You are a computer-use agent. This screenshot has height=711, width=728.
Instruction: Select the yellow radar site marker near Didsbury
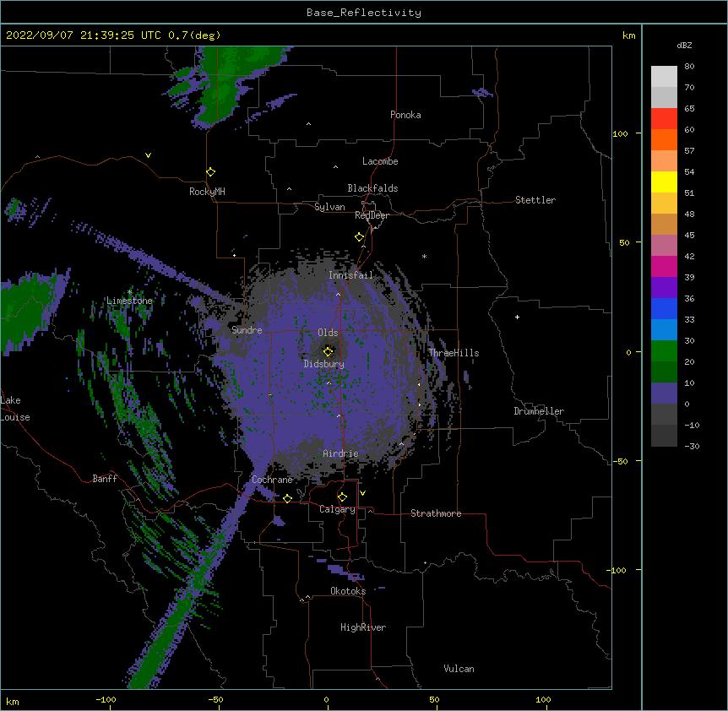click(329, 351)
